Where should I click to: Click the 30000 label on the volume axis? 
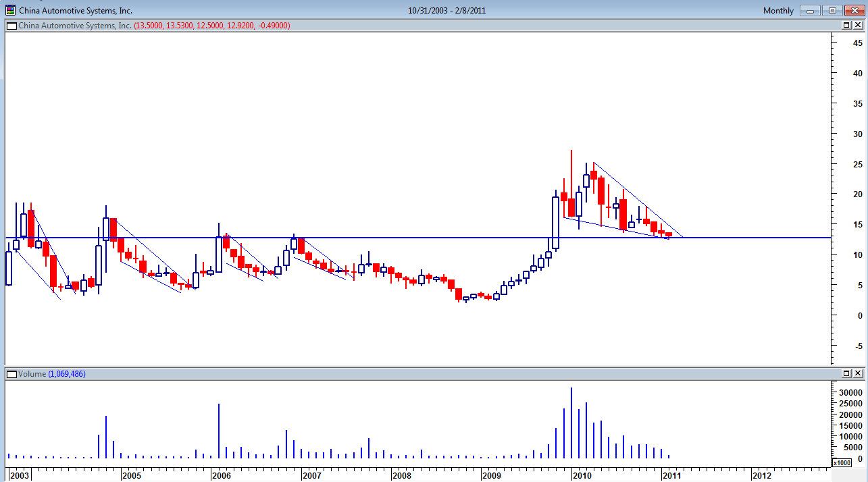[x=850, y=392]
